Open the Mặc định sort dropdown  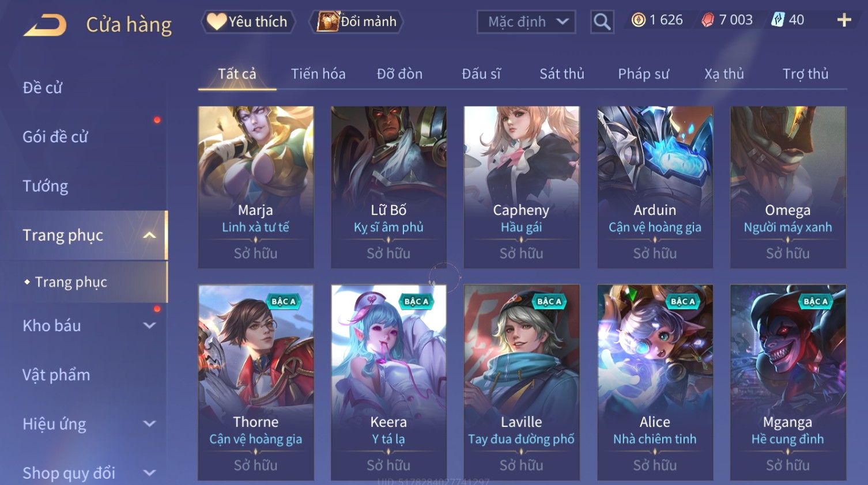526,22
